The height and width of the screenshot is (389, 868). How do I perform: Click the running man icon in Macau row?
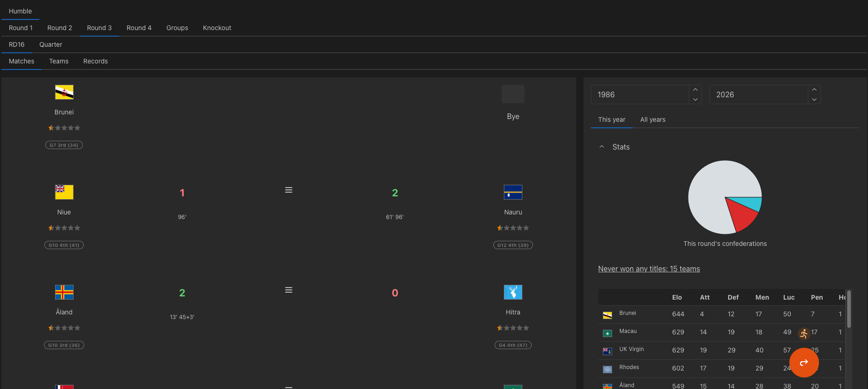804,333
